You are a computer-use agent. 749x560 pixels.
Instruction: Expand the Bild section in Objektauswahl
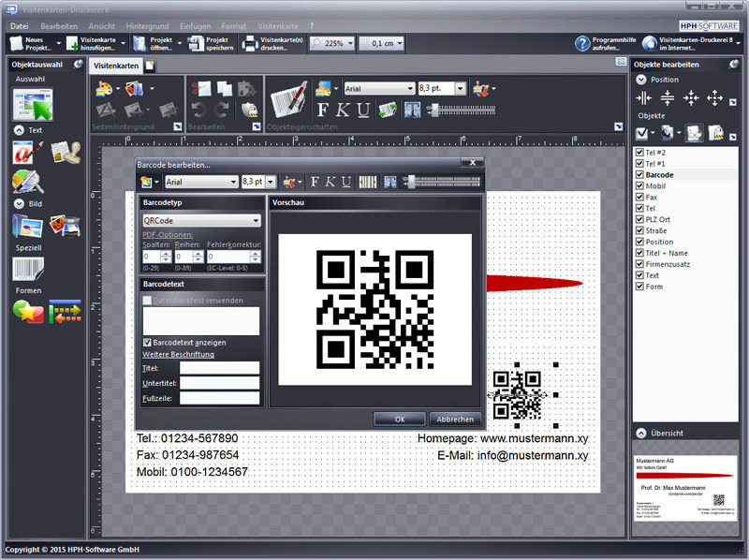[19, 204]
